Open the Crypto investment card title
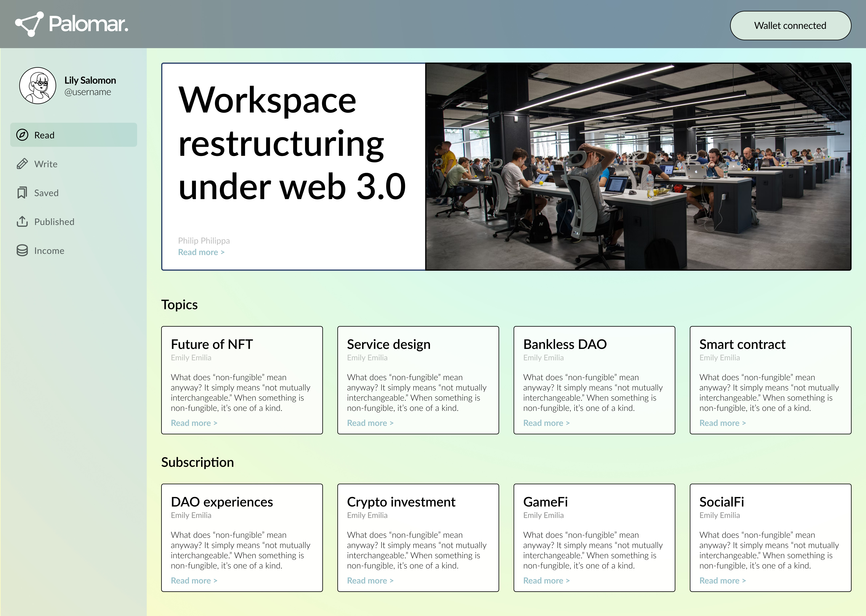The width and height of the screenshot is (866, 616). (x=401, y=502)
